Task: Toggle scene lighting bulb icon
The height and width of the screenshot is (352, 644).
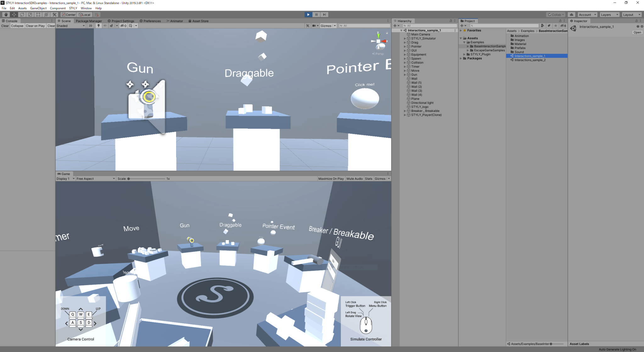Action: [x=98, y=26]
